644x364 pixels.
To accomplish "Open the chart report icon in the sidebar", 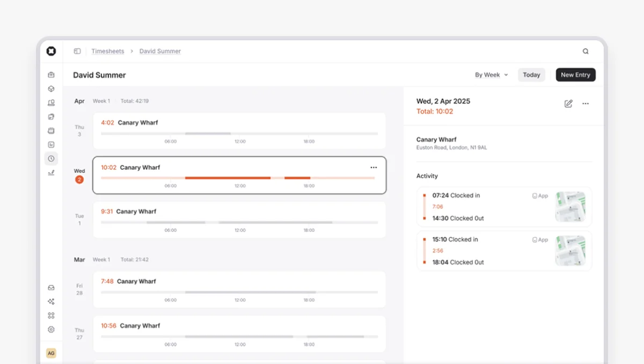I will (x=51, y=144).
